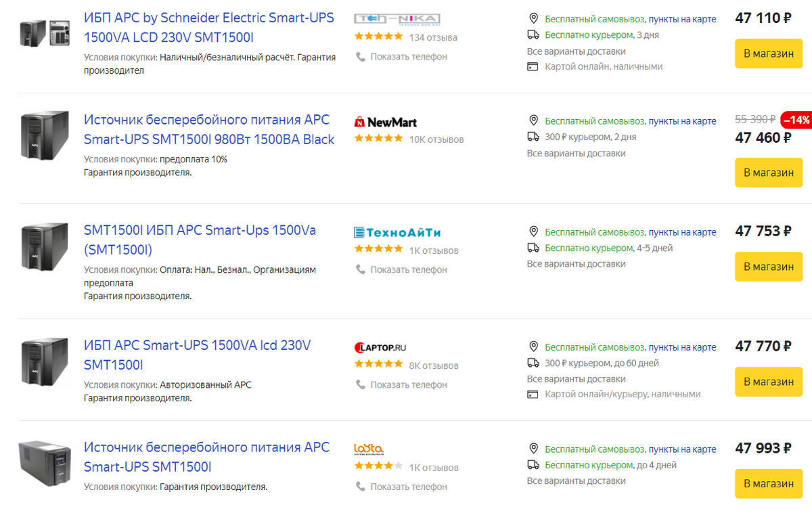Click the ТехноАйТи shop logo

click(x=398, y=233)
